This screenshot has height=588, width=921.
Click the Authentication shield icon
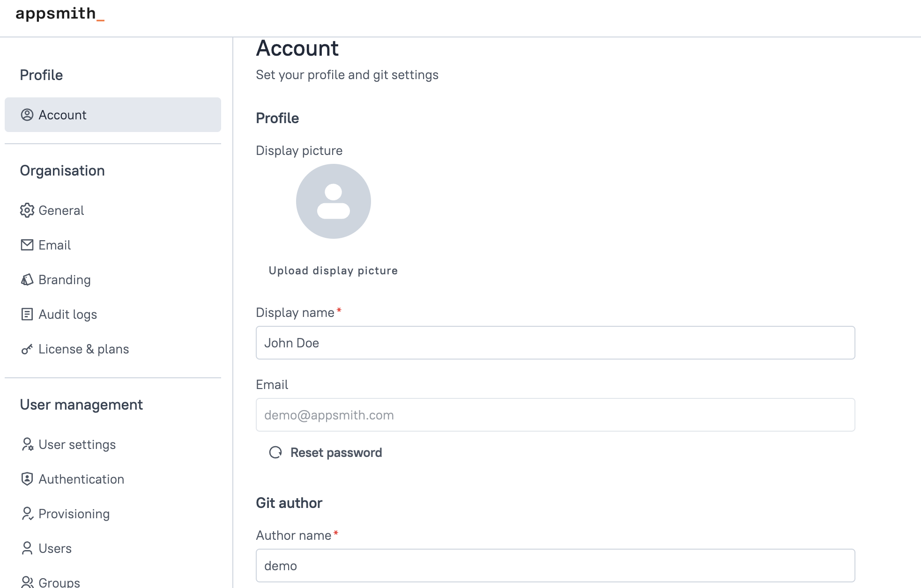point(27,479)
